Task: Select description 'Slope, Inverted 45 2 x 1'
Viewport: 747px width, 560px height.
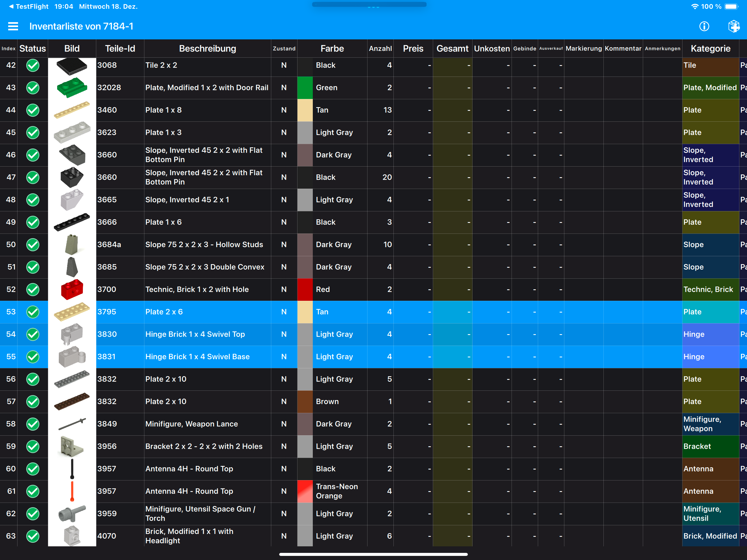Action: (187, 200)
